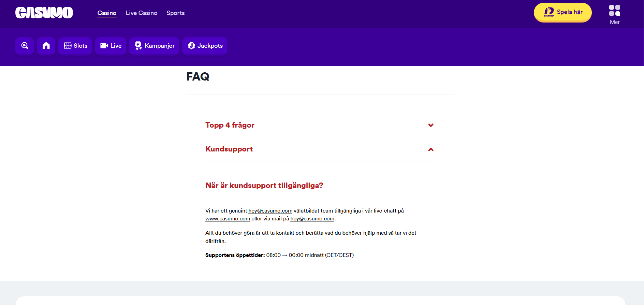Open Kampanjer promotions
The image size is (644, 305).
[x=154, y=46]
